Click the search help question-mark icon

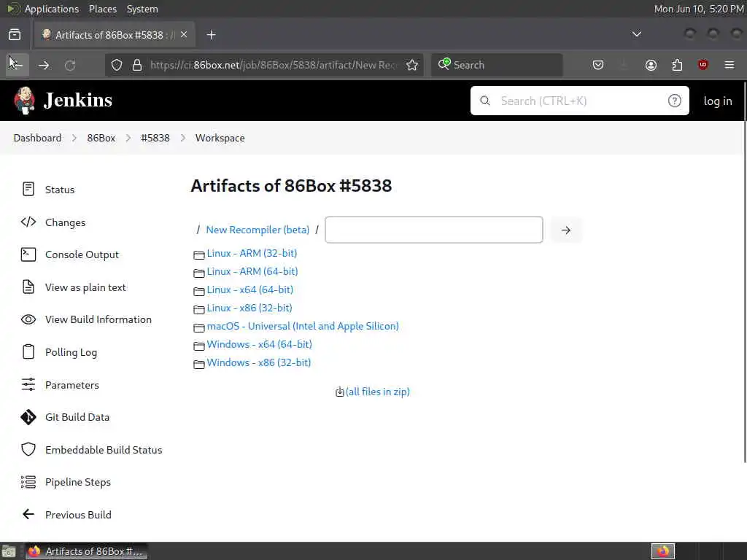[x=674, y=101]
